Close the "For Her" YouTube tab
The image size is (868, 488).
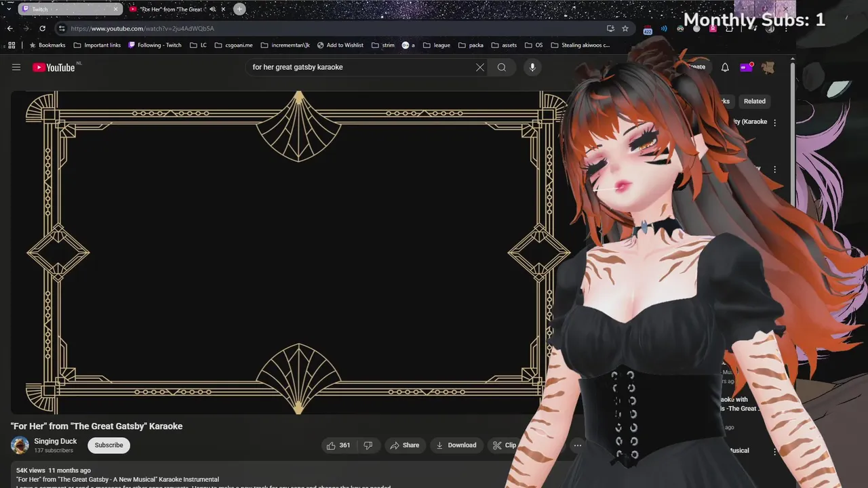click(223, 9)
